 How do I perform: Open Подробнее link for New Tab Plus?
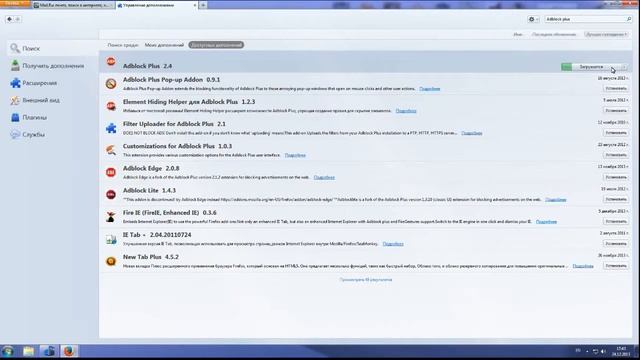[583, 266]
